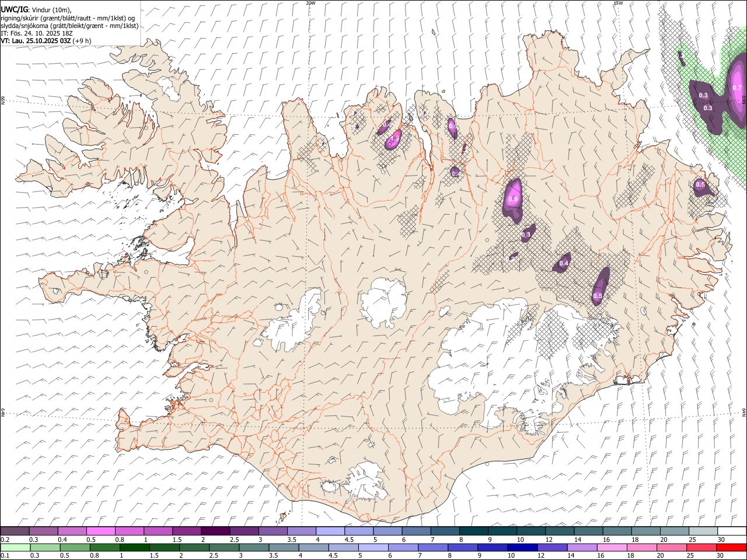
Task: Click the 0.7 value in the offshore cell
Action: point(736,88)
